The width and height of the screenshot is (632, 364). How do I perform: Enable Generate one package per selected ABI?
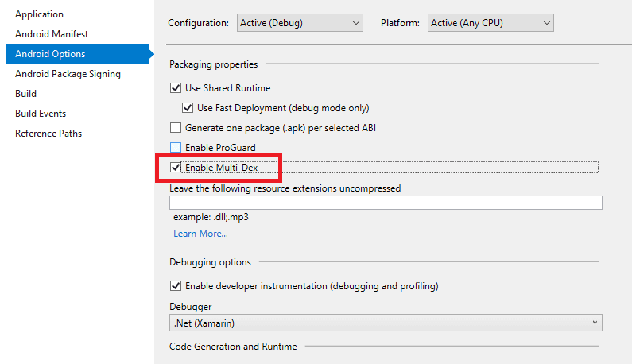176,128
